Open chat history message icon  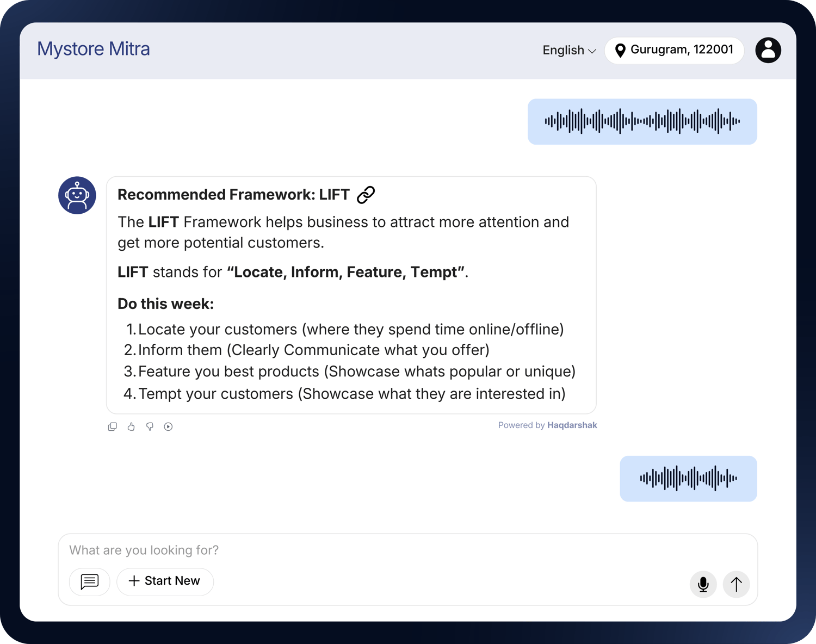90,581
